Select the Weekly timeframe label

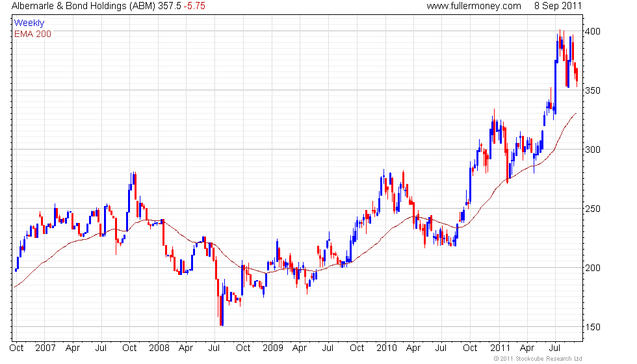pos(29,23)
